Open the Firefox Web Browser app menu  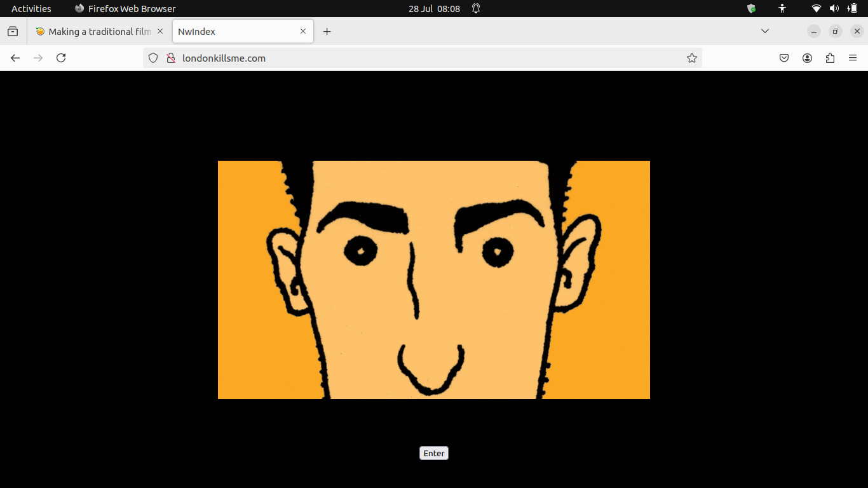125,8
